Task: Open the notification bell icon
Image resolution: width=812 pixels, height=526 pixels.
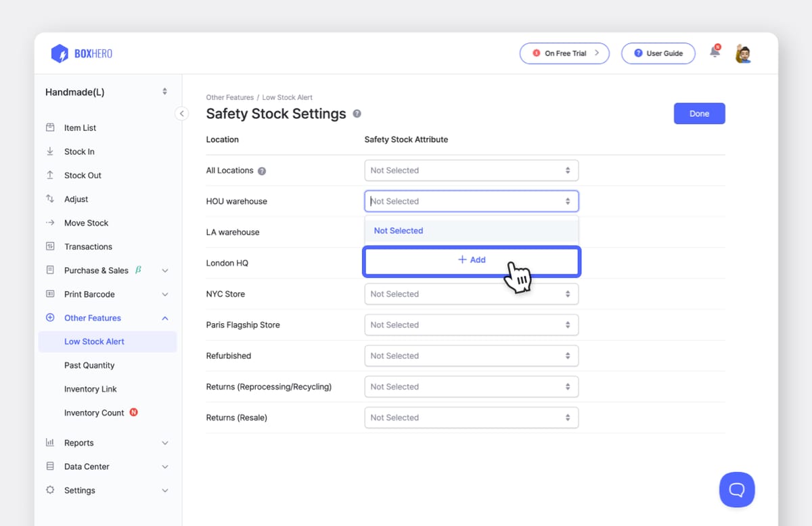Action: (715, 51)
